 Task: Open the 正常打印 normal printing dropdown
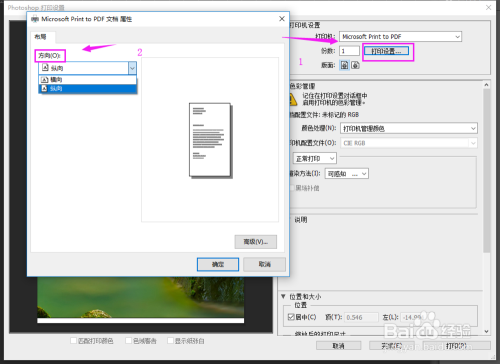point(315,159)
